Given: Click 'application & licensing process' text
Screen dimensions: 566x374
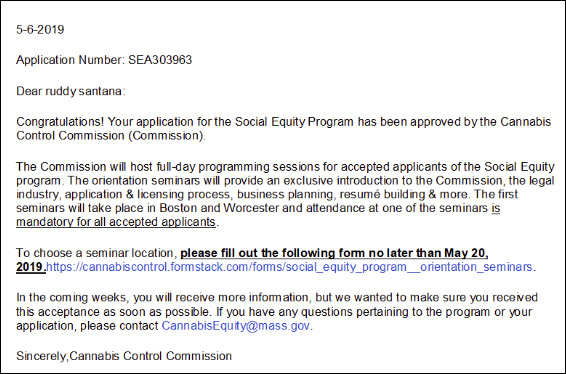Looking at the screenshot, I should click(147, 194).
